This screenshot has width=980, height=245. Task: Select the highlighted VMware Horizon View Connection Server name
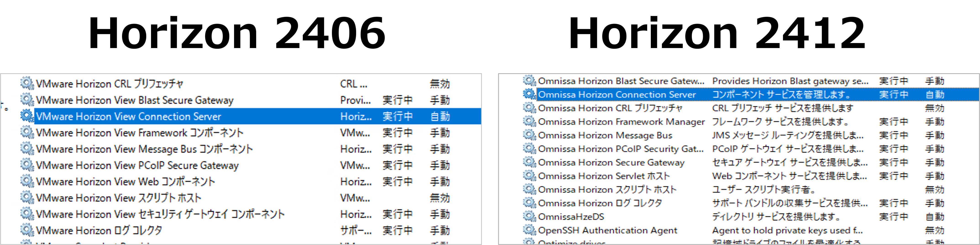(x=129, y=116)
